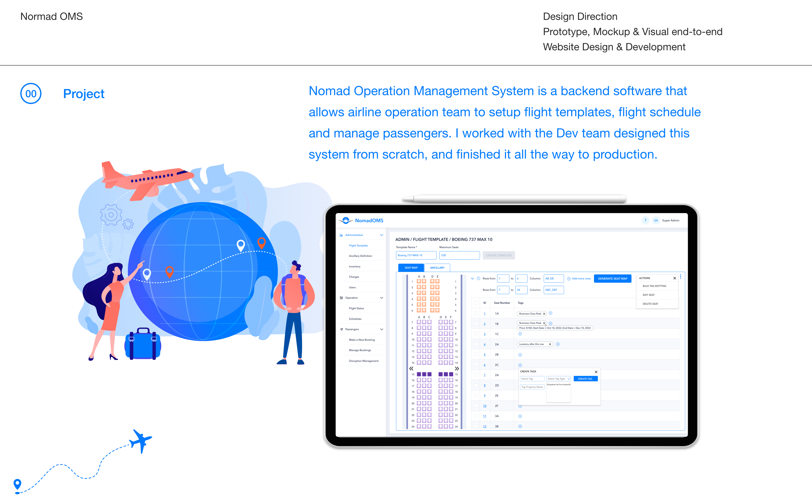
Task: Toggle the select-all checkbox in table header
Action: 476,303
